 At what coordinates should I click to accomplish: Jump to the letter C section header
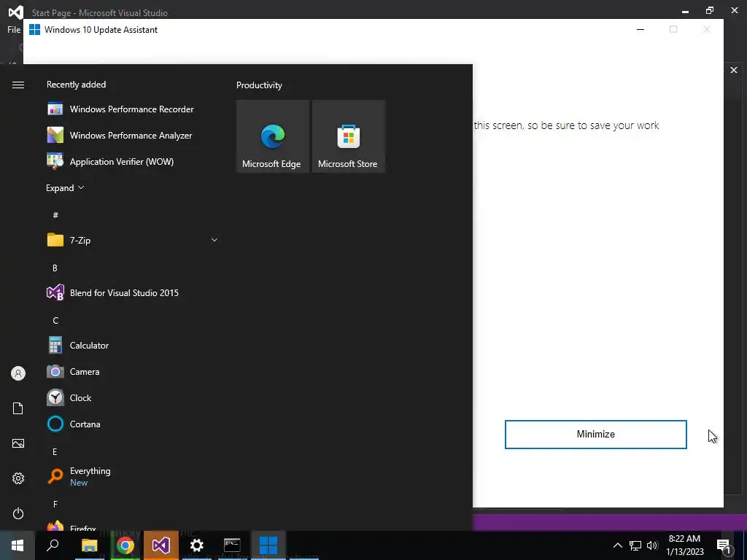(x=55, y=321)
